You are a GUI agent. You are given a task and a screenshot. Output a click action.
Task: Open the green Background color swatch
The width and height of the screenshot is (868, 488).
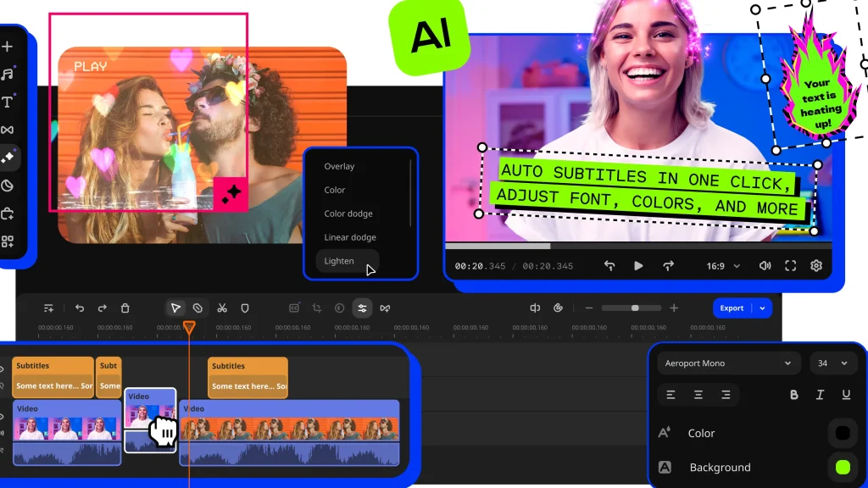coord(843,467)
